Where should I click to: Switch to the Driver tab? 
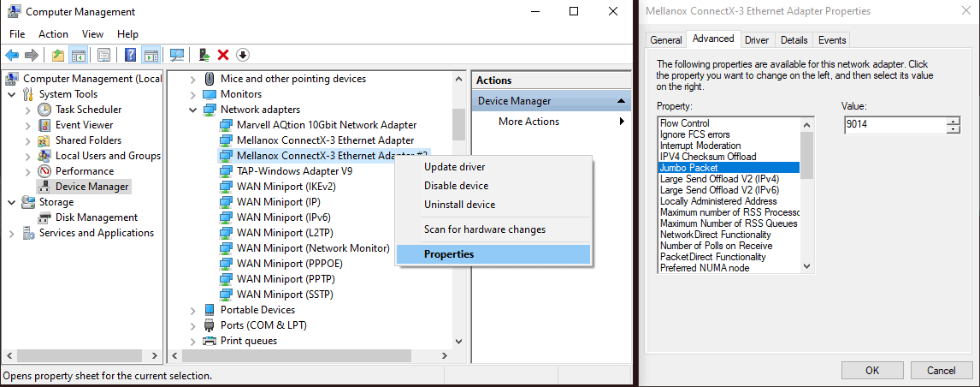(x=757, y=40)
